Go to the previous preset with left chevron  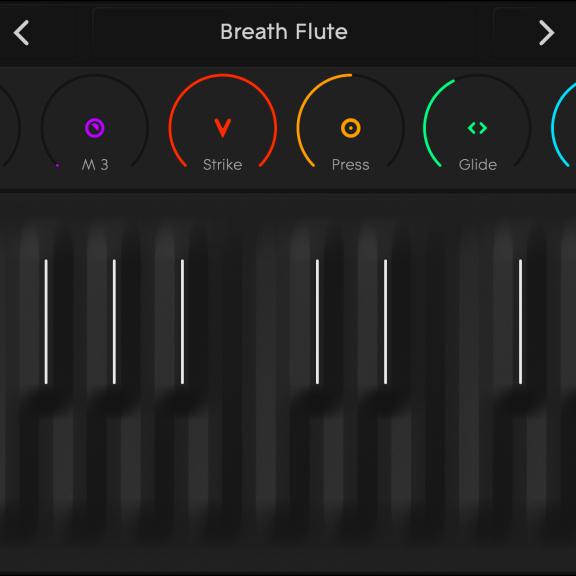(21, 33)
